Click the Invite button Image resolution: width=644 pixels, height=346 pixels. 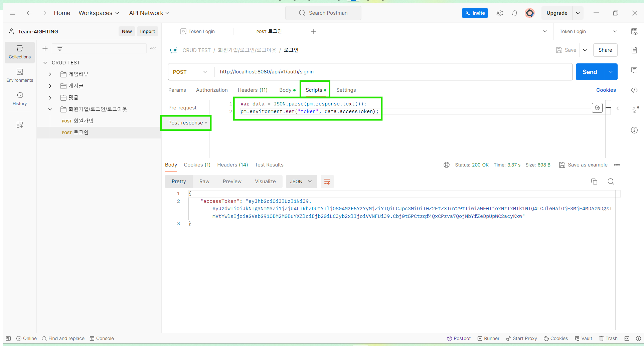pyautogui.click(x=475, y=13)
